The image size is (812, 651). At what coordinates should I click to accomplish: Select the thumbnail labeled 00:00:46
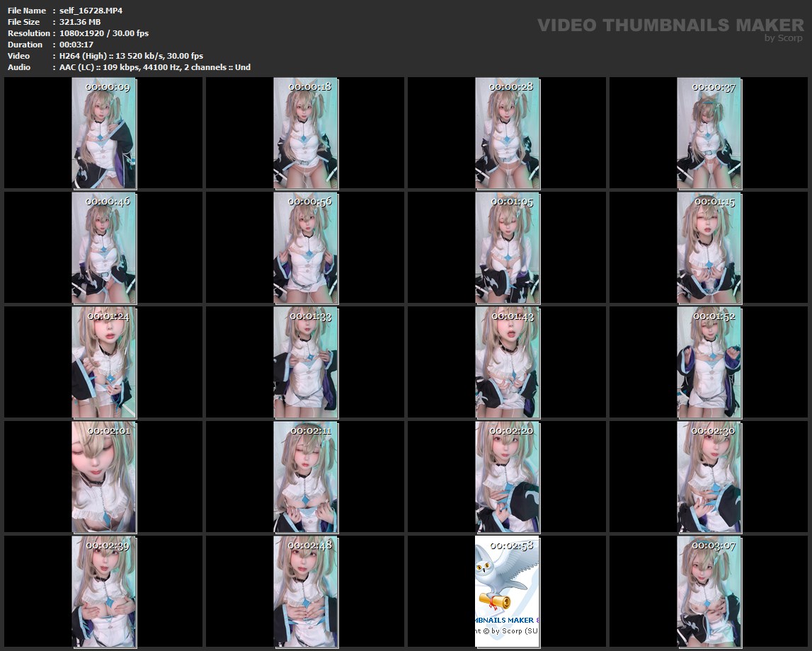click(x=104, y=248)
